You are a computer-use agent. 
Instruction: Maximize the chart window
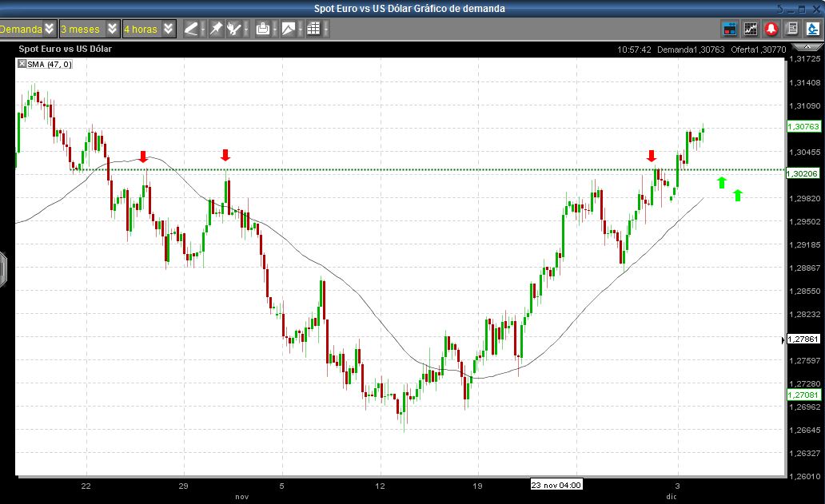pos(802,9)
